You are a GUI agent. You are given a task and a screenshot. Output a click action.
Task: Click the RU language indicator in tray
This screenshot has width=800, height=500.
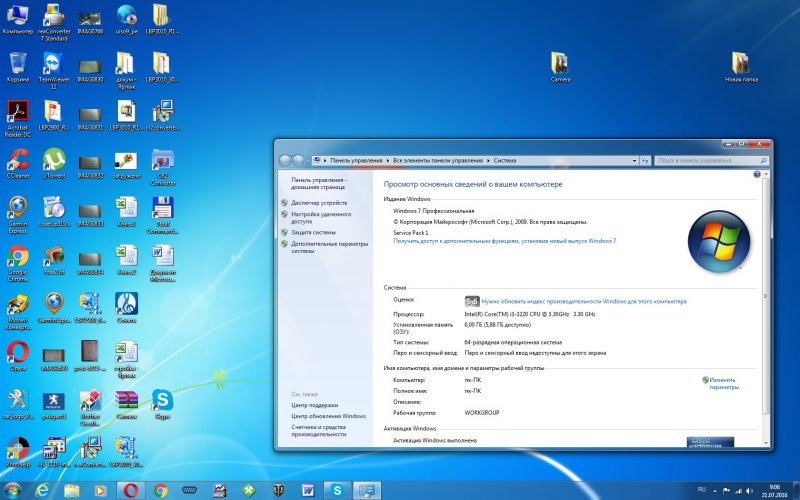[701, 489]
